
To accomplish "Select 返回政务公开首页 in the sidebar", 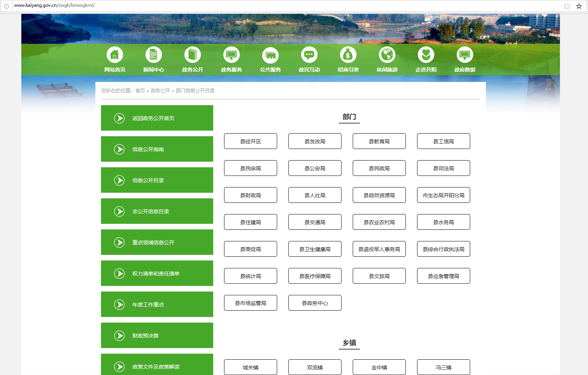I will pos(157,118).
